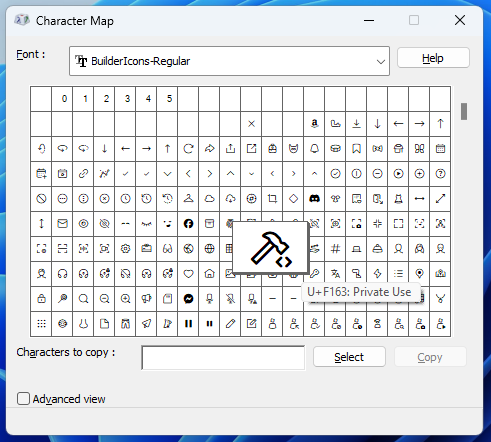Select the home house glyph
491x442 pixels.
point(209,274)
